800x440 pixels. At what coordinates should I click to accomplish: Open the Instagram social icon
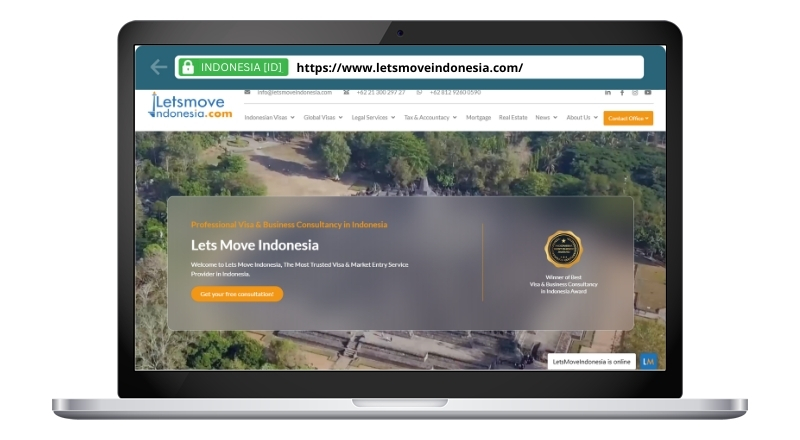[x=635, y=92]
